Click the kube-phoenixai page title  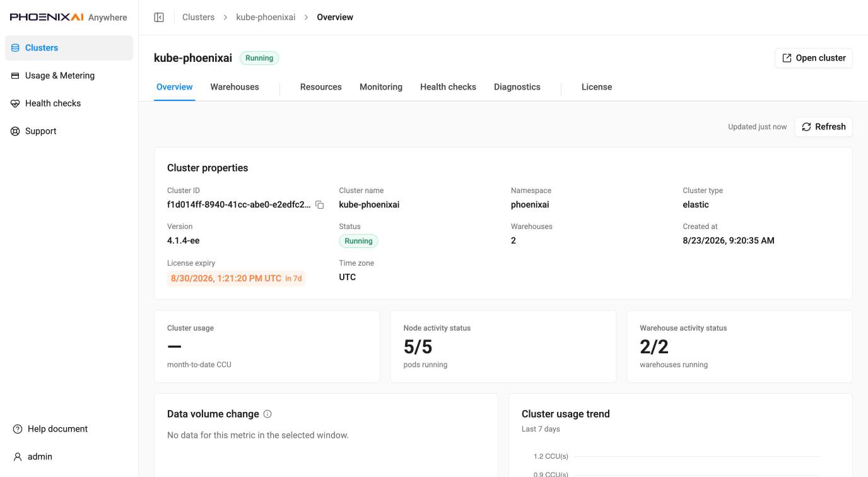point(193,58)
